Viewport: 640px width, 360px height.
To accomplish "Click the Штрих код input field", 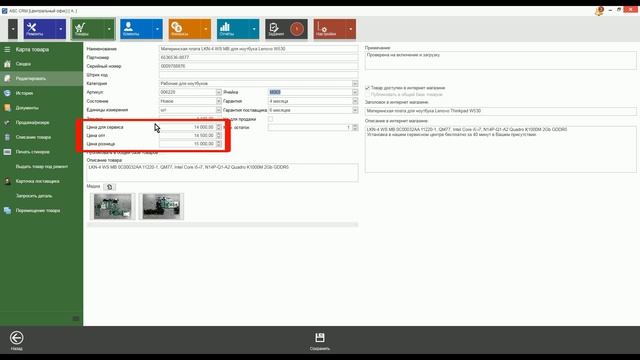I will 258,75.
